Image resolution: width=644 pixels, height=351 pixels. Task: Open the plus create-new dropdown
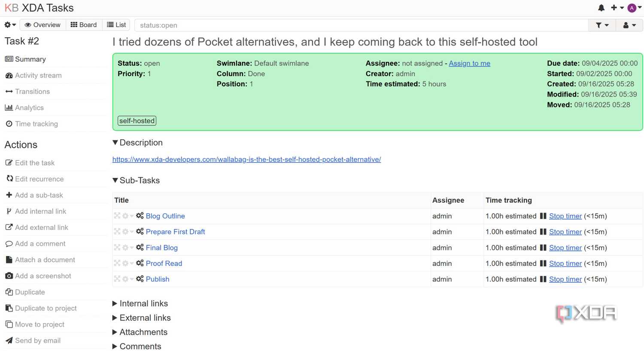coord(617,8)
